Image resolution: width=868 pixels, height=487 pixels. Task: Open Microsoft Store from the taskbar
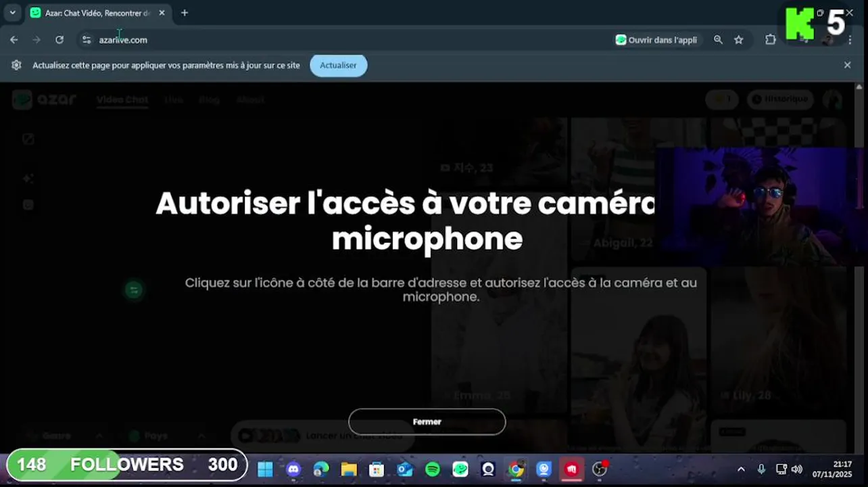pos(377,469)
